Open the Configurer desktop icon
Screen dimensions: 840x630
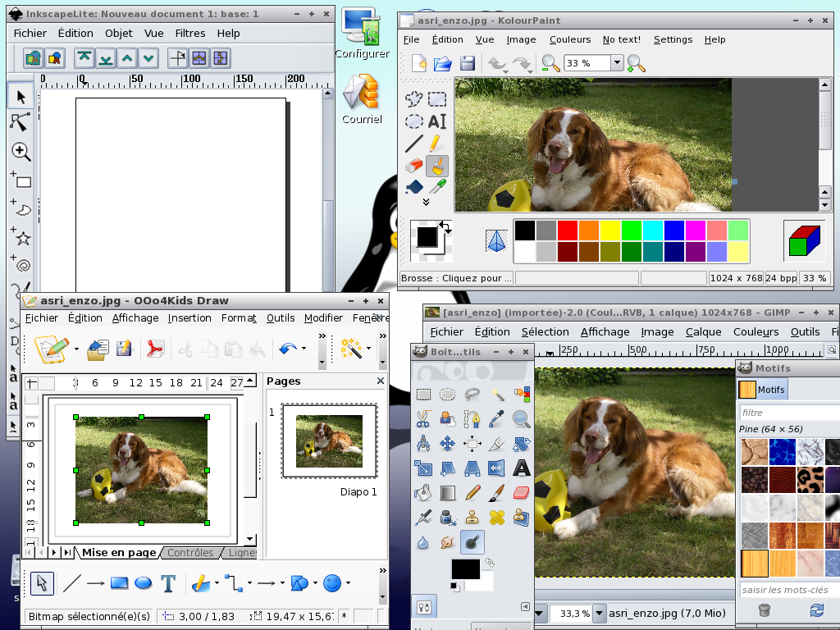(362, 32)
